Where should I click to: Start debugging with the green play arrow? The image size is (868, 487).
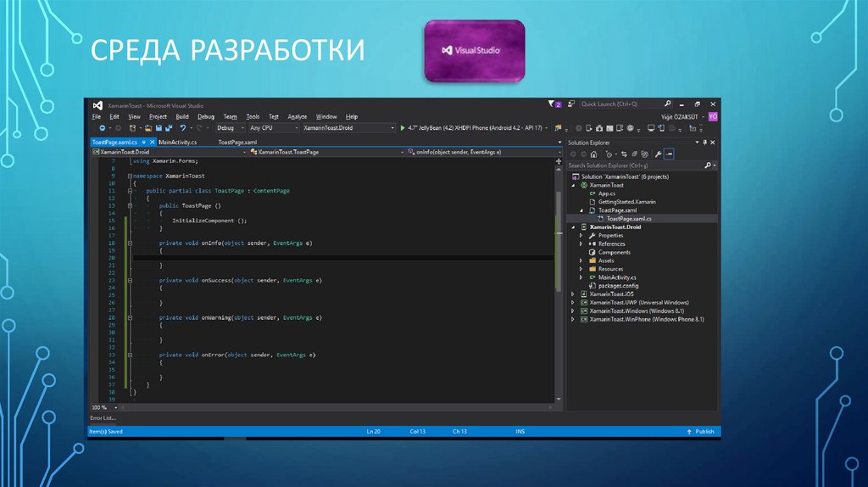pyautogui.click(x=403, y=128)
